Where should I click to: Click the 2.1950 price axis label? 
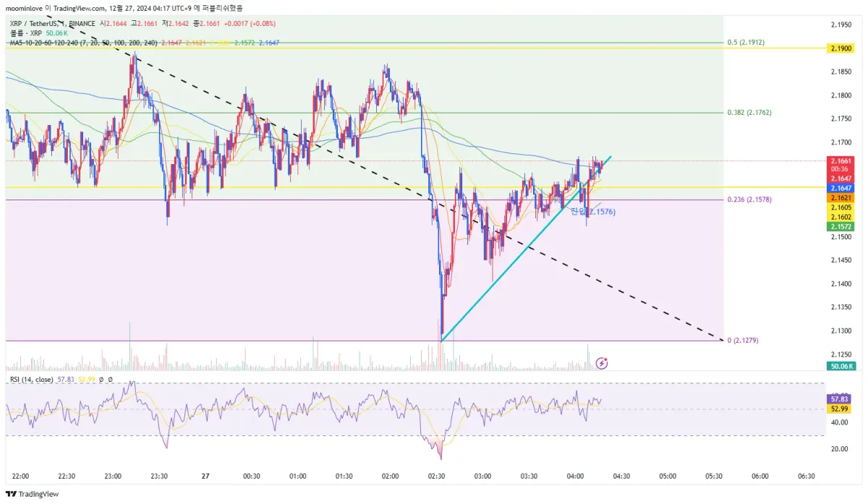[841, 25]
